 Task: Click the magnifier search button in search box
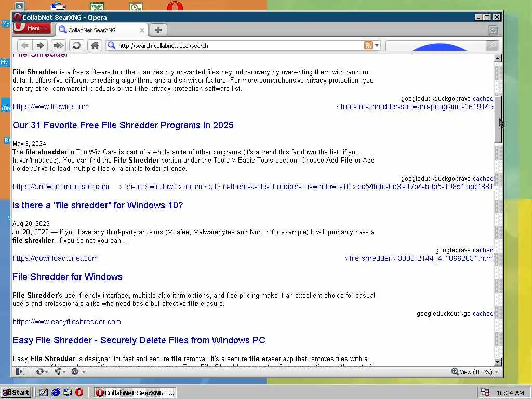tap(492, 46)
